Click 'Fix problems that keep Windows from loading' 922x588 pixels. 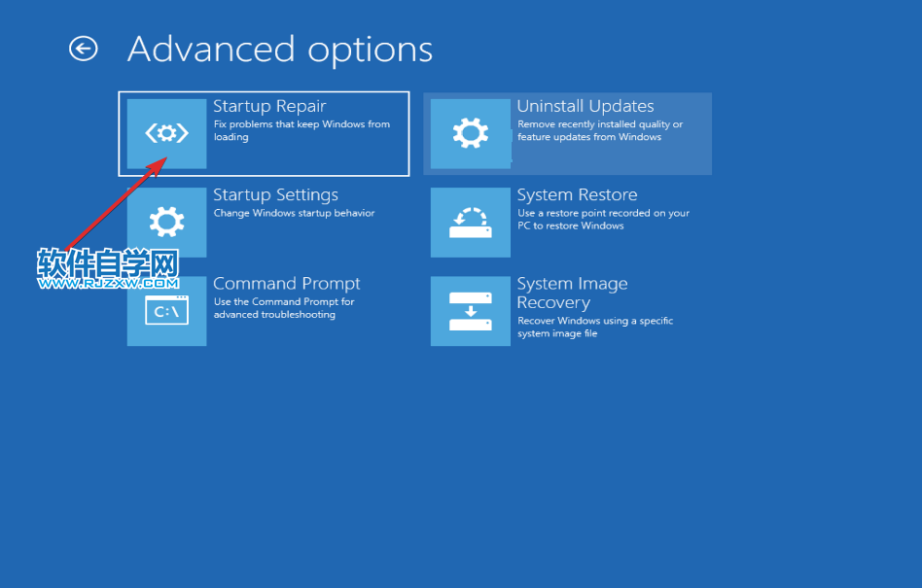(x=301, y=130)
